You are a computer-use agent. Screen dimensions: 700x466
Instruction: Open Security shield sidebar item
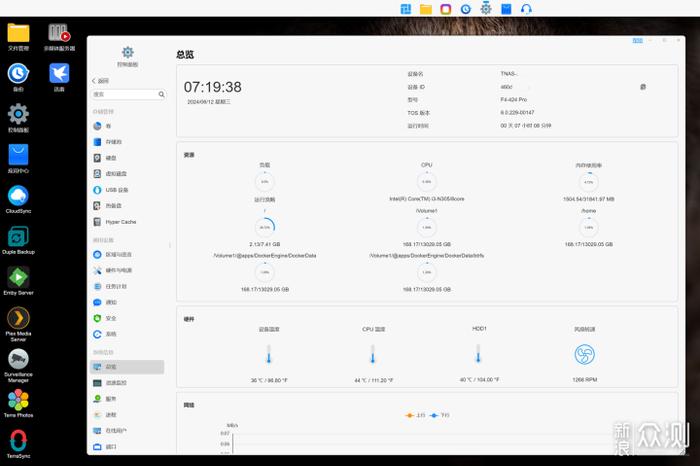128,318
